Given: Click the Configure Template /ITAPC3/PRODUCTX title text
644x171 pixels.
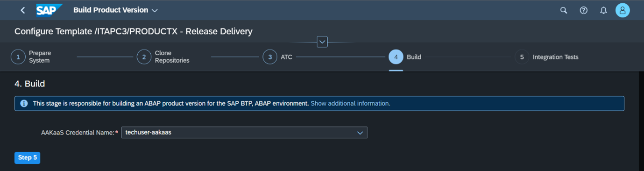Looking at the screenshot, I should pos(134,31).
